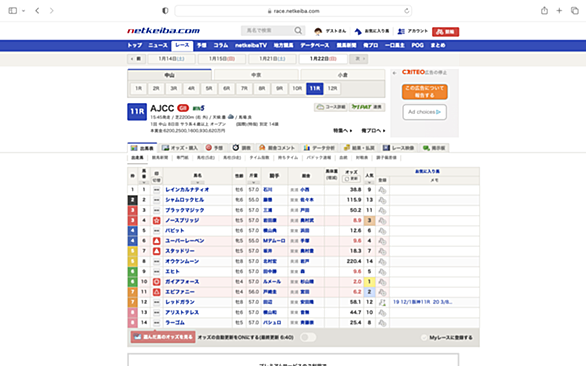
Task: Open the mark selector for バビット
Action: [157, 231]
